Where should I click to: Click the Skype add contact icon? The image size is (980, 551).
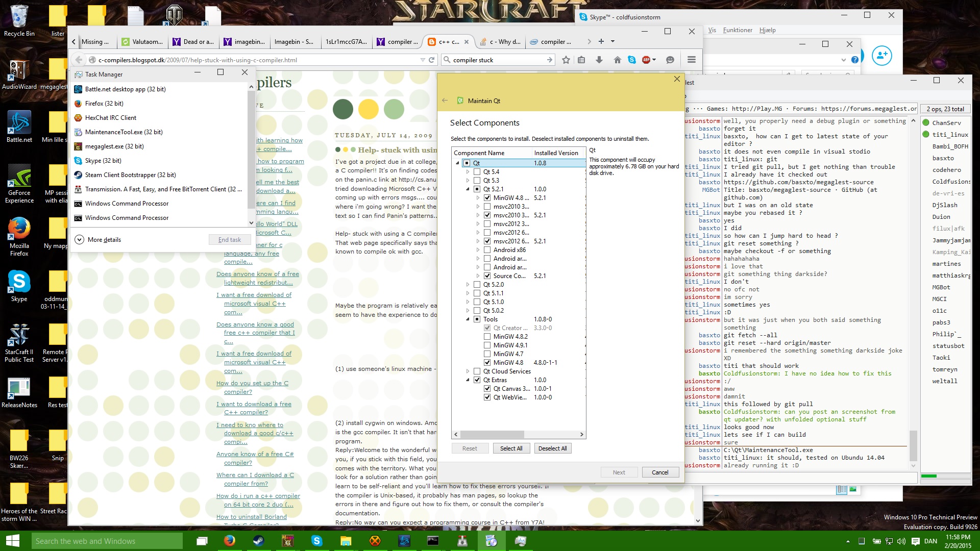[x=881, y=55]
